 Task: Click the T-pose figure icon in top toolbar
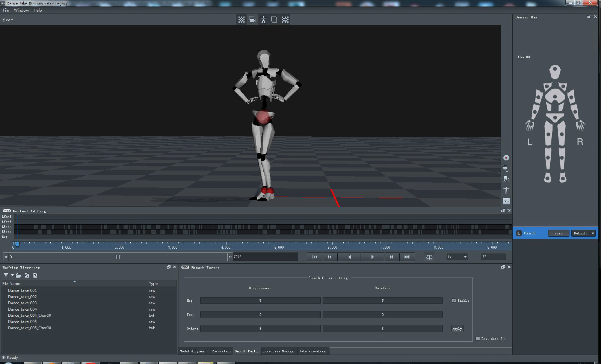pos(263,20)
